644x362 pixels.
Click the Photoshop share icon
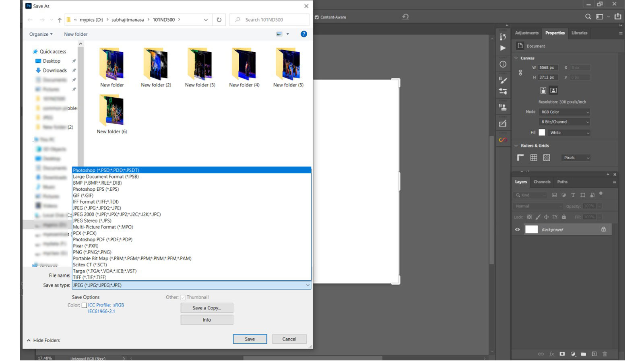pos(618,16)
